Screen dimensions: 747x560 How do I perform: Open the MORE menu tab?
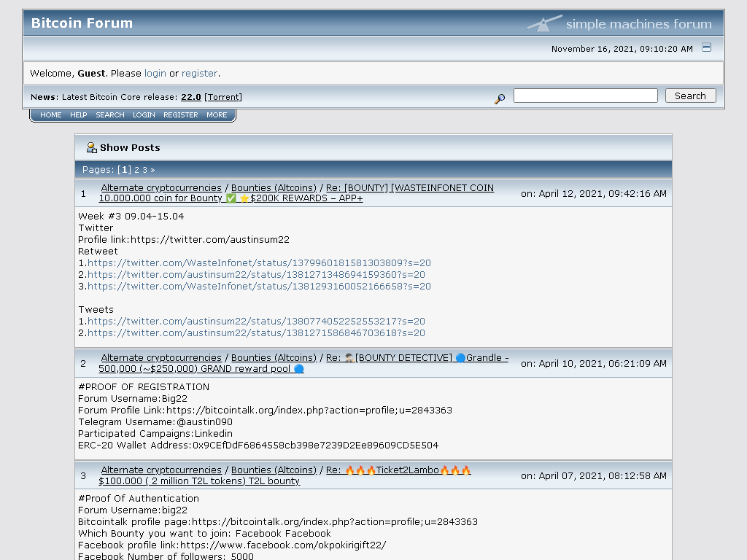[217, 114]
